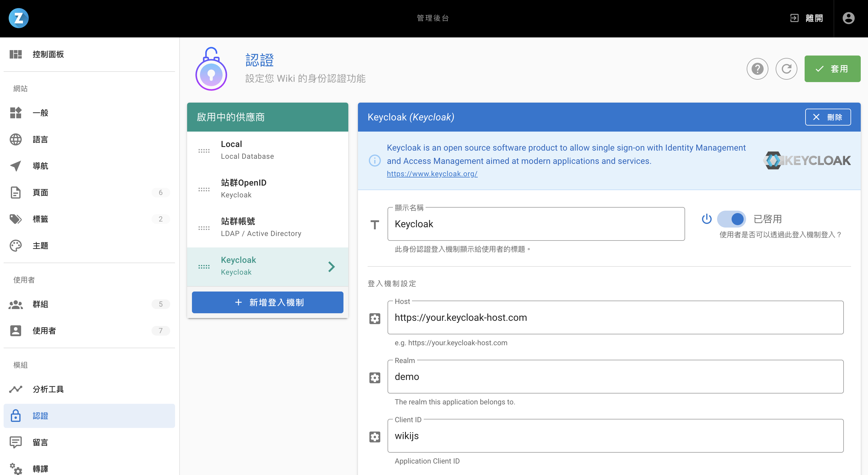Click the Host field gear icon

coord(375,318)
